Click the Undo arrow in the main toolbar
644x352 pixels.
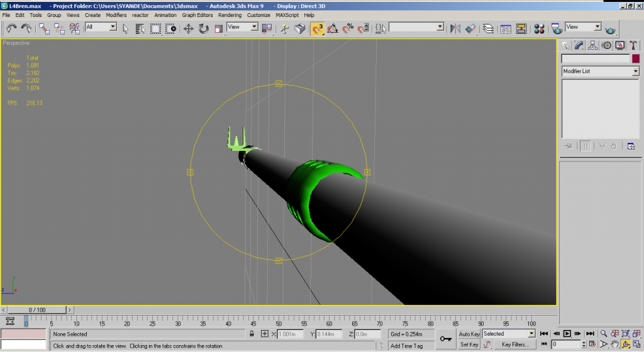(11, 28)
